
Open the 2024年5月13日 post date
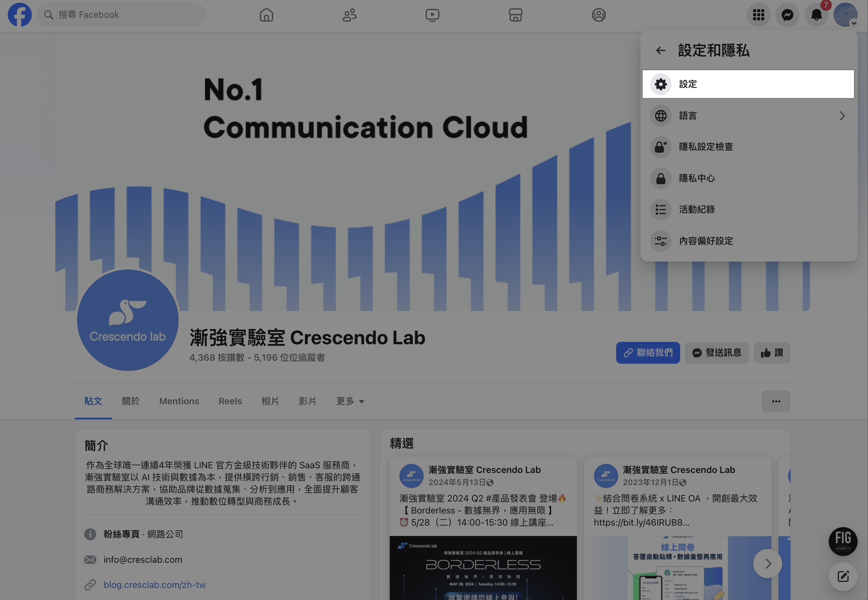(x=457, y=482)
